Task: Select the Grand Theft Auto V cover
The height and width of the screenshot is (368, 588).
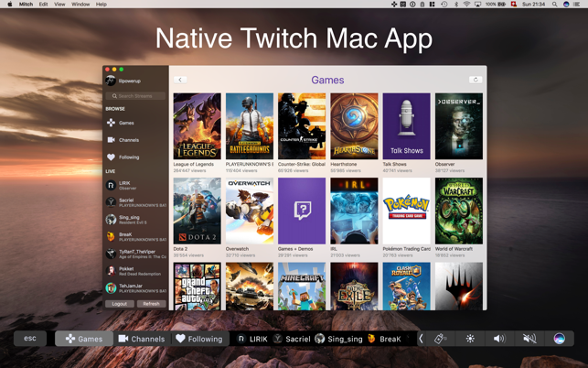Action: point(198,287)
